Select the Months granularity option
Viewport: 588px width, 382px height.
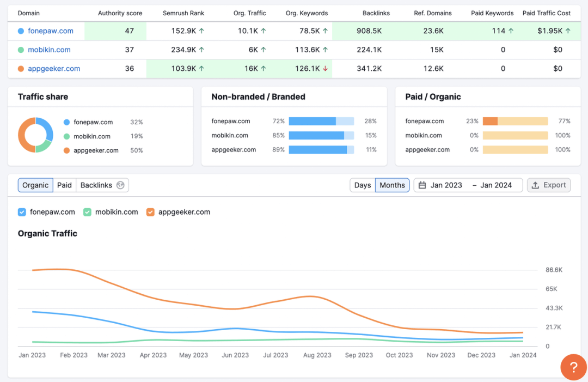(392, 185)
